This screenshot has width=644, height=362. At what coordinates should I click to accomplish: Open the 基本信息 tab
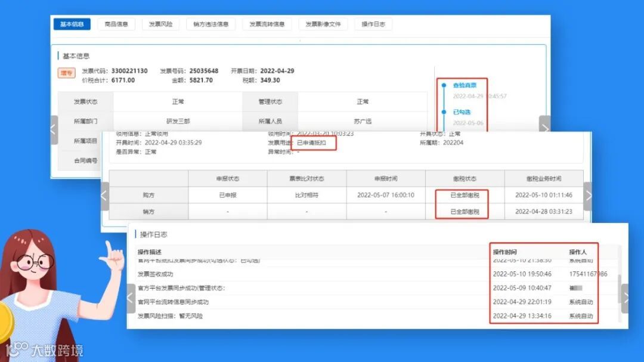tap(72, 24)
